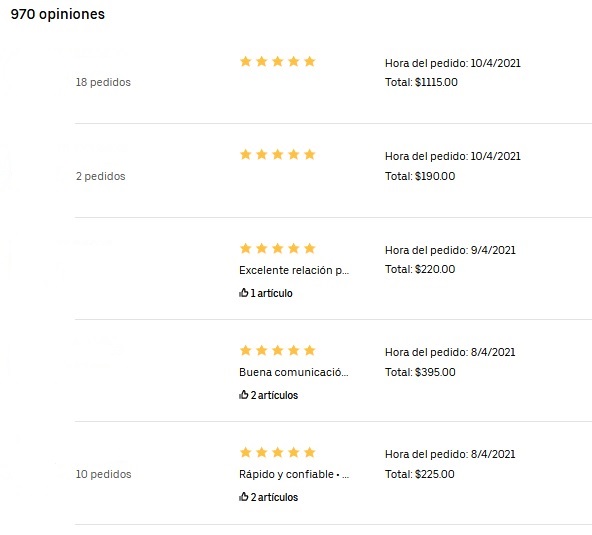Viewport: 592px width, 535px height.
Task: Open the '10 pedidos' customer entry
Action: pos(103,474)
